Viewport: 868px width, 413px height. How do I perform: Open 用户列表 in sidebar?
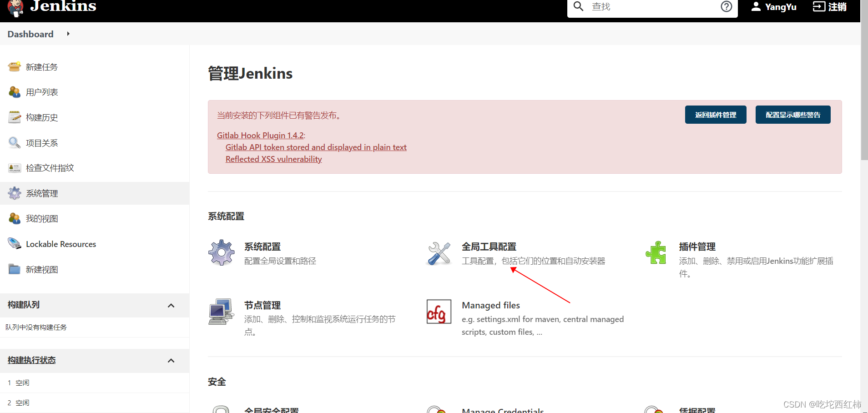coord(42,92)
